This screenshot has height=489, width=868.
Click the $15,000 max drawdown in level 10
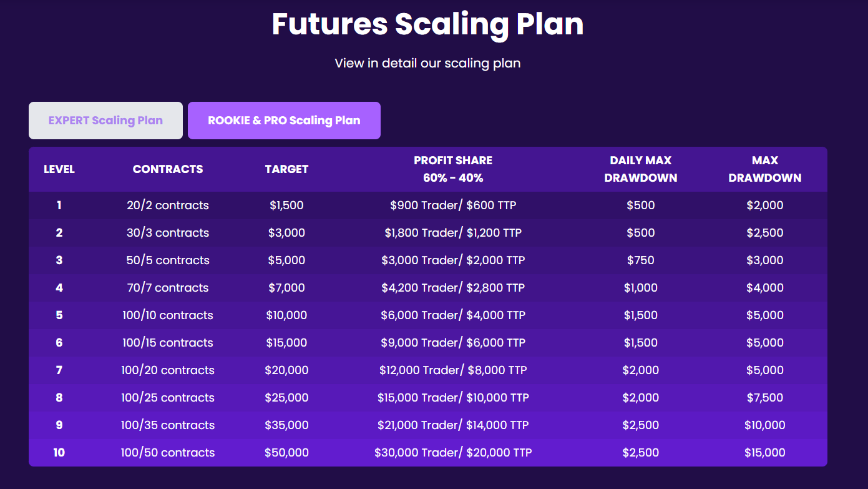pos(764,453)
